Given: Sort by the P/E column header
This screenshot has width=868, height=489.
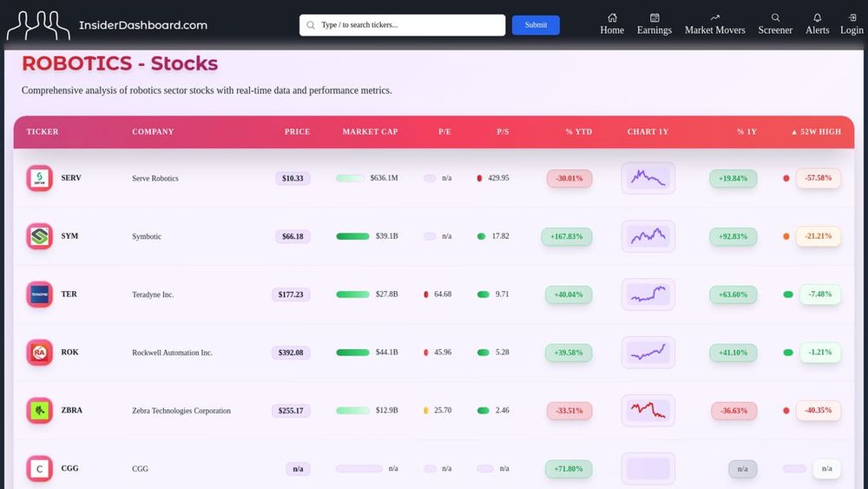Looking at the screenshot, I should tap(444, 132).
